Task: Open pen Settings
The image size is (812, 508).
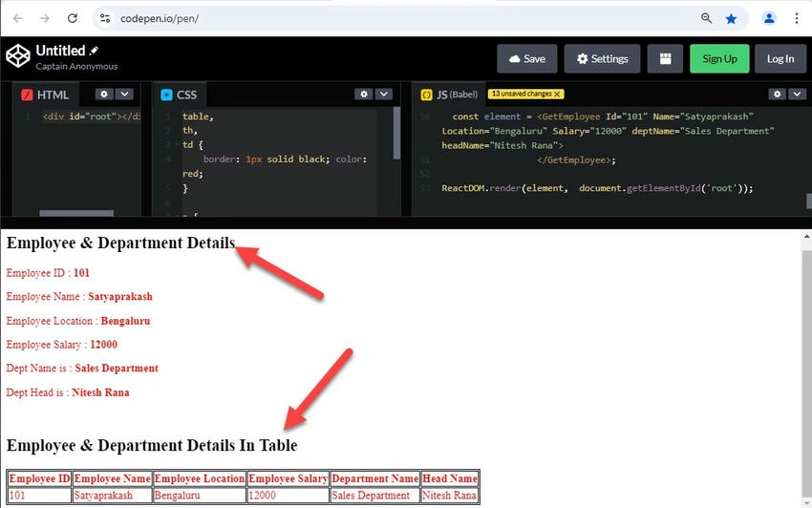Action: coord(602,58)
